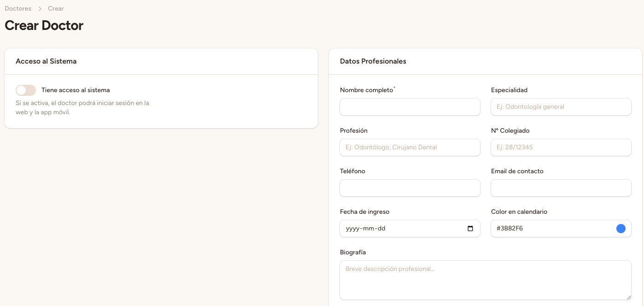Open the calendar picker icon in Fecha de ingreso
The width and height of the screenshot is (644, 306).
[x=470, y=229]
